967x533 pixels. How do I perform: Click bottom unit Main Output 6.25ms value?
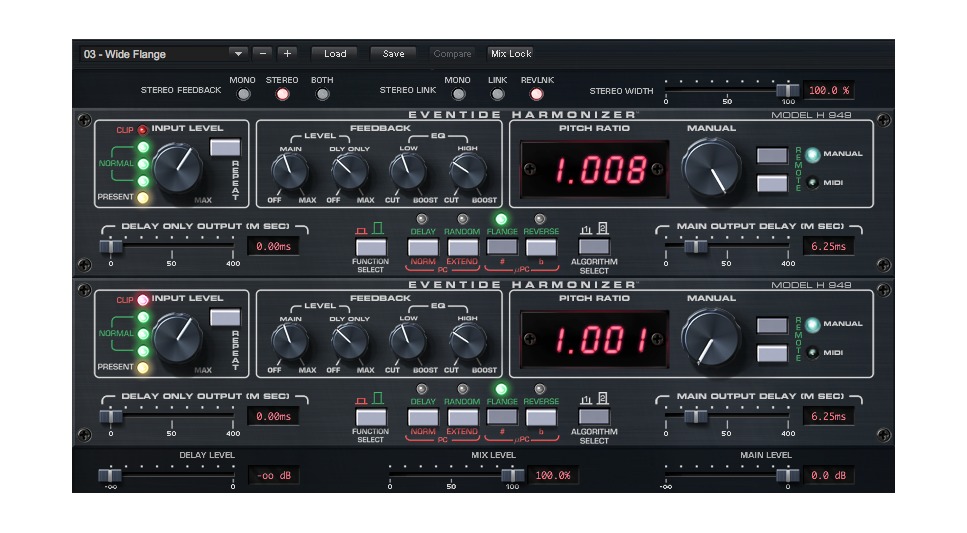[x=828, y=416]
